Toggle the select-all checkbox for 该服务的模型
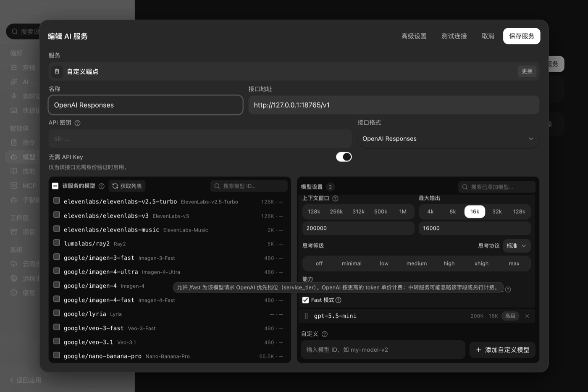The width and height of the screenshot is (588, 392). click(x=55, y=186)
